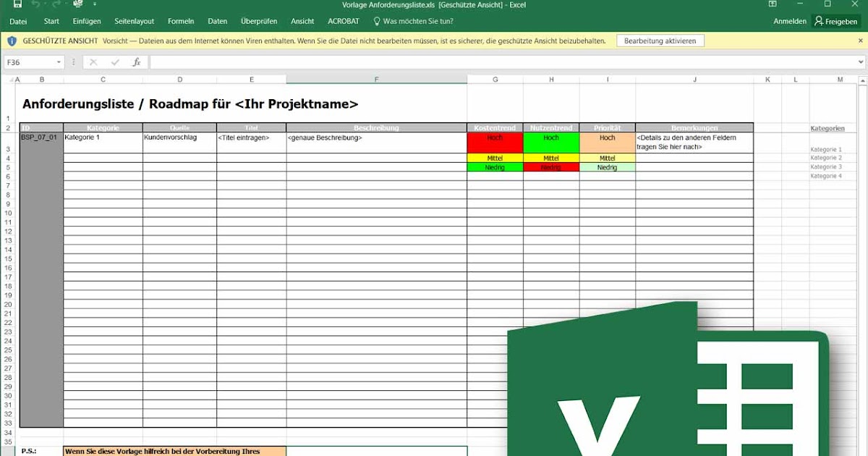868x456 pixels.
Task: Open the Ansicht ribbon tab
Action: pos(302,21)
